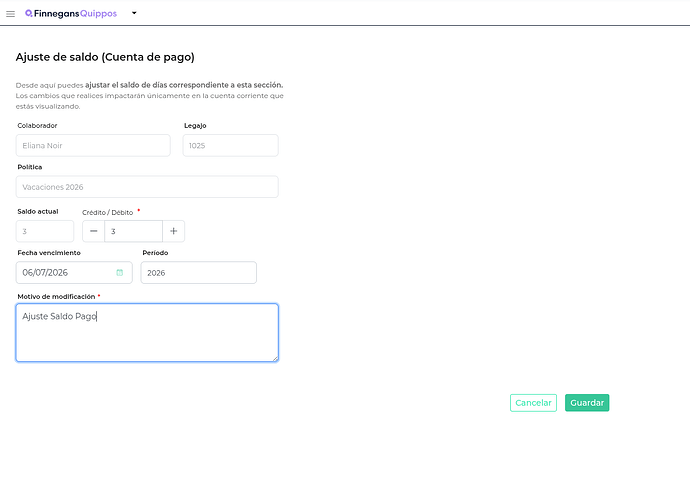This screenshot has width=690, height=488.
Task: Cancel the balance adjustment
Action: 533,403
